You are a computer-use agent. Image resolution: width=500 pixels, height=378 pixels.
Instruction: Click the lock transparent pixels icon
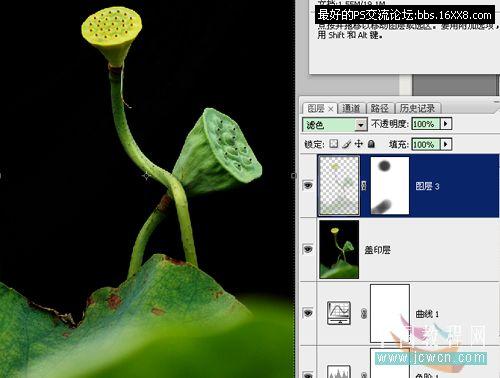point(333,144)
